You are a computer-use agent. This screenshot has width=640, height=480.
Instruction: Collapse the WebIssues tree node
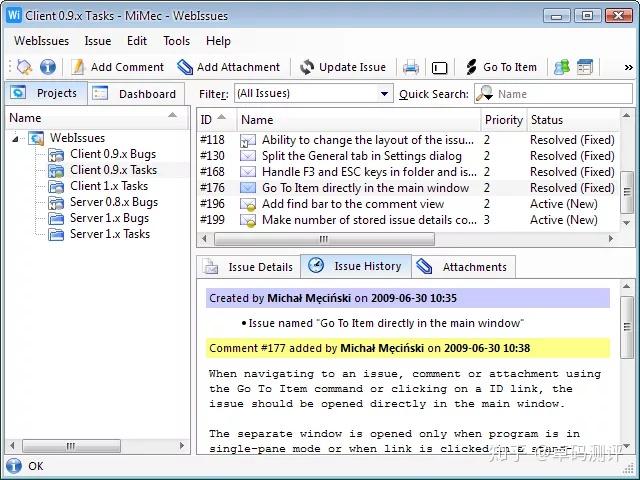click(15, 139)
